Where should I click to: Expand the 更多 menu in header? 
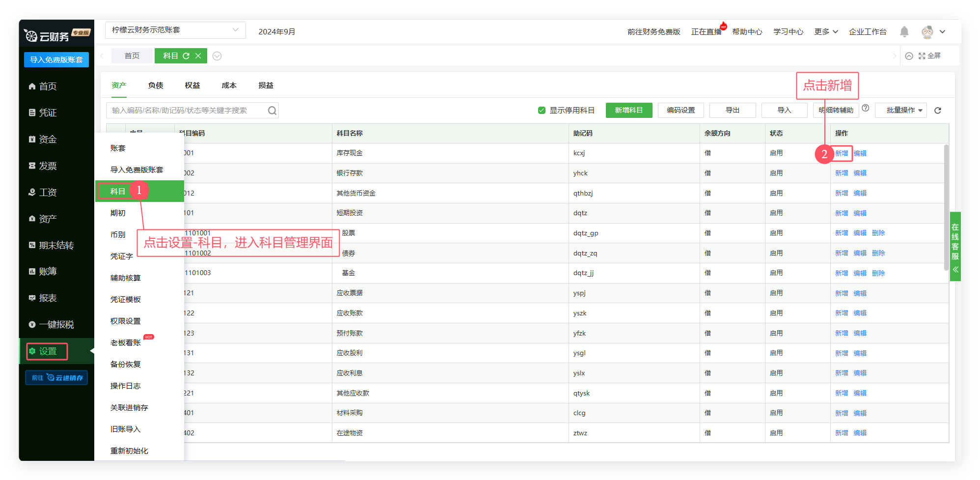[x=826, y=32]
